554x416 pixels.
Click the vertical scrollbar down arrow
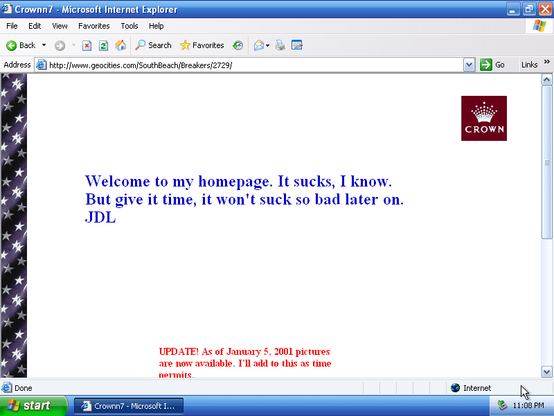(547, 371)
